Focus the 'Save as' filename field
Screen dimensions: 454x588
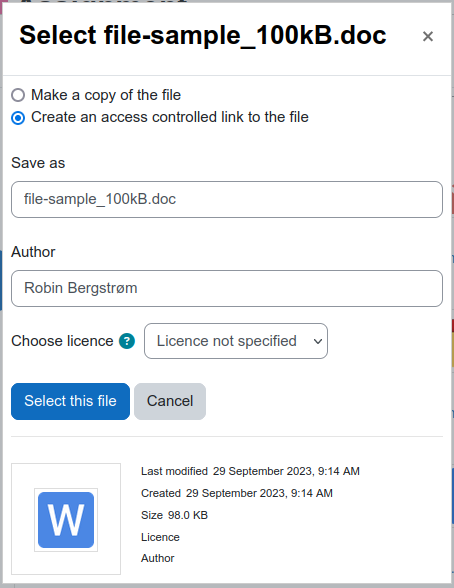[227, 200]
